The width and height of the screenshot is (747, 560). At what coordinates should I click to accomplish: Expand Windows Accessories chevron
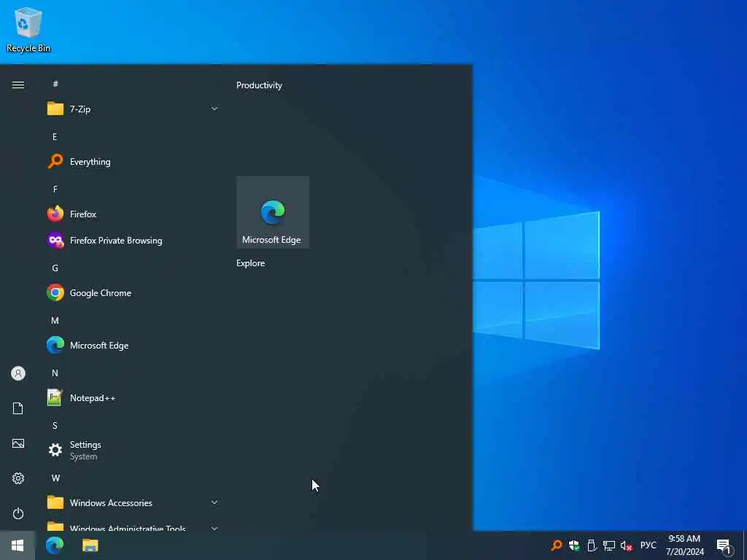tap(214, 503)
